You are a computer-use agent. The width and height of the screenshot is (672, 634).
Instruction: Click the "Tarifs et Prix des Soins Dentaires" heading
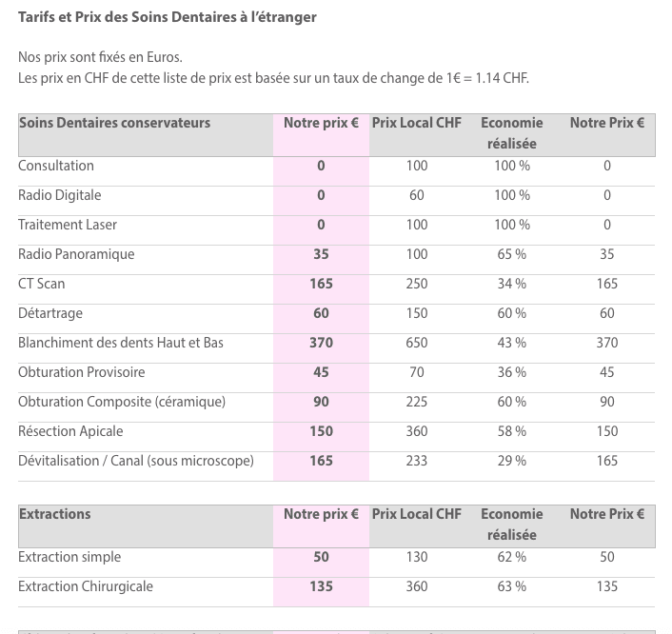168,17
